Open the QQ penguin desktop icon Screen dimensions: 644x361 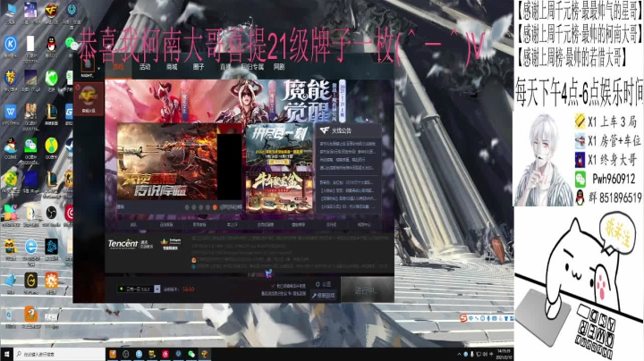51,44
